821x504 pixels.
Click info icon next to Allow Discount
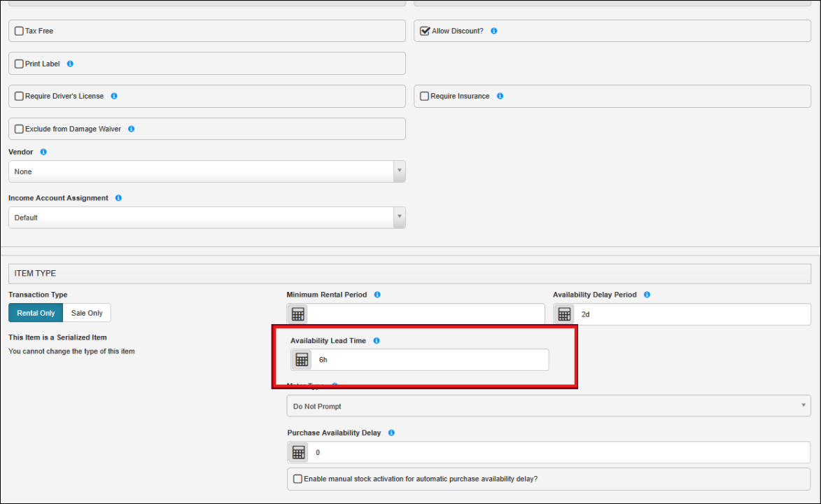click(494, 31)
